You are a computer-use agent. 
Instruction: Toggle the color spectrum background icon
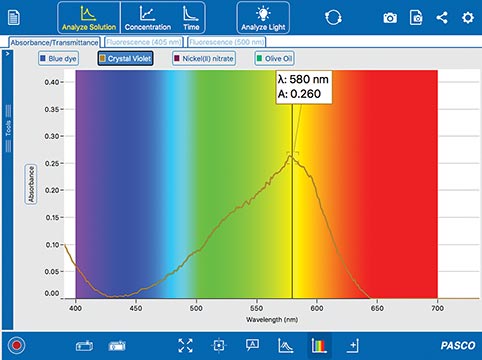tap(319, 345)
